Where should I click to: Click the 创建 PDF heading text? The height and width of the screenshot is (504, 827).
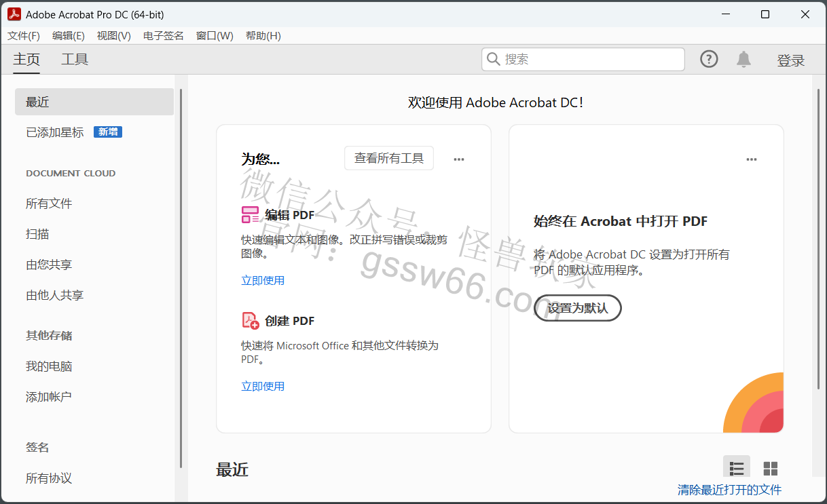click(290, 321)
